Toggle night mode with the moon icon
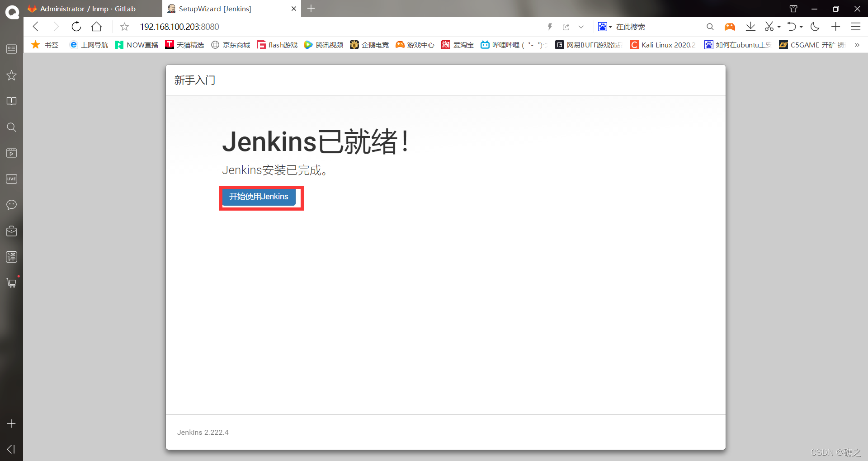The height and width of the screenshot is (461, 868). pos(815,27)
